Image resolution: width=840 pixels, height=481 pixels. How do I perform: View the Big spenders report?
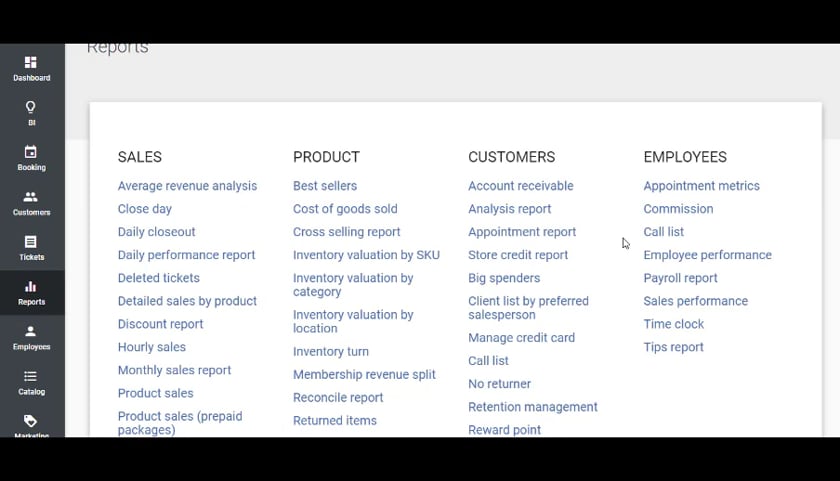(504, 278)
